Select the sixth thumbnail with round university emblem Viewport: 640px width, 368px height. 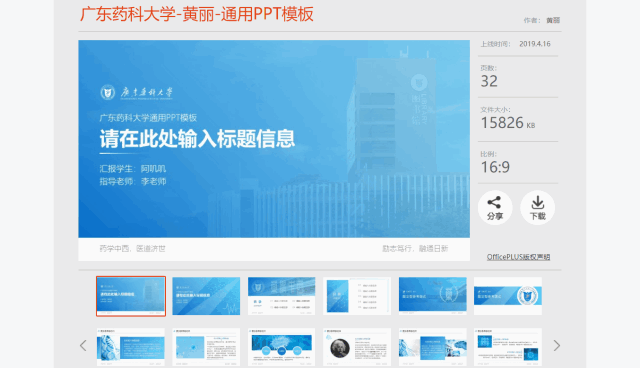pos(508,296)
